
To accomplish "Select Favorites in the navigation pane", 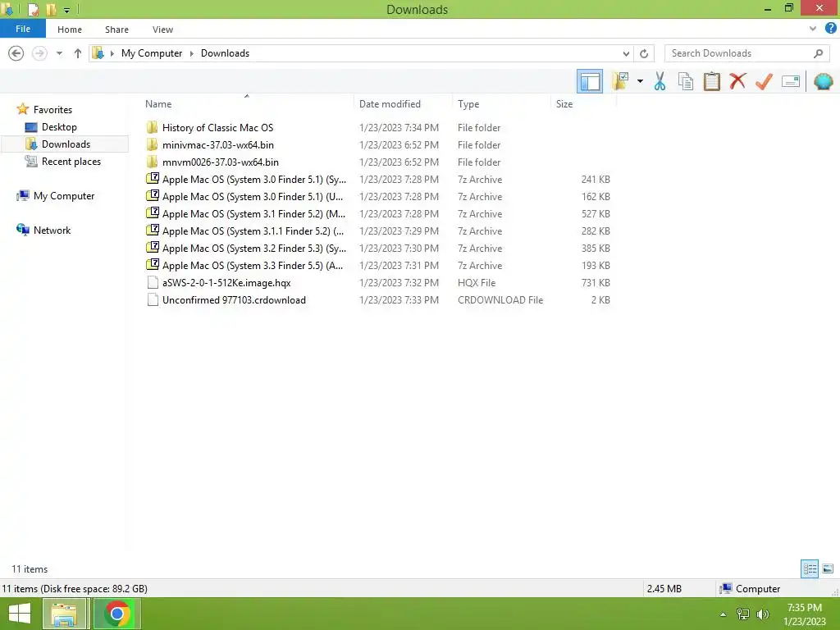I will click(x=52, y=109).
